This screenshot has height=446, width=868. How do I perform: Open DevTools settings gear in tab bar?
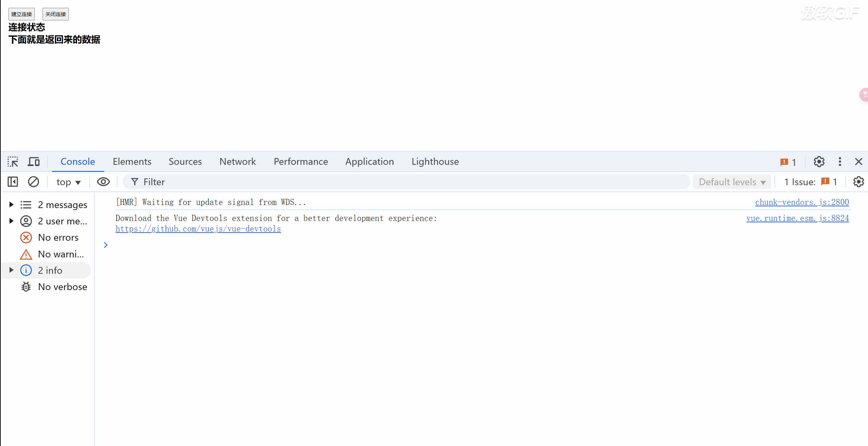819,162
